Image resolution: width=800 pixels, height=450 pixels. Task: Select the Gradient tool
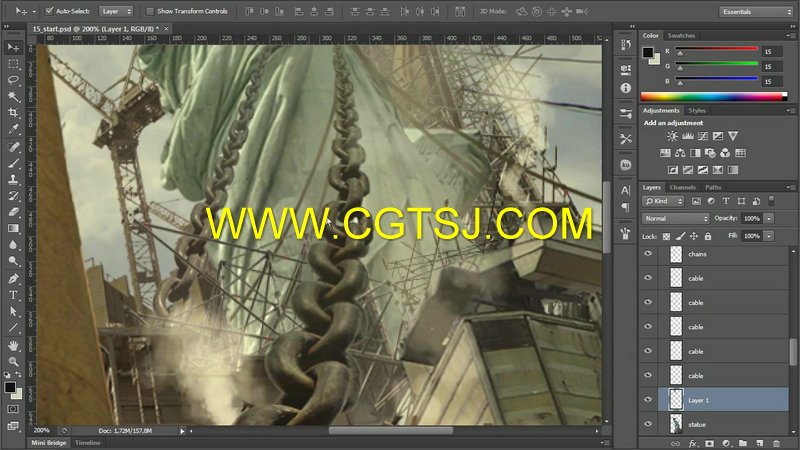(x=13, y=229)
